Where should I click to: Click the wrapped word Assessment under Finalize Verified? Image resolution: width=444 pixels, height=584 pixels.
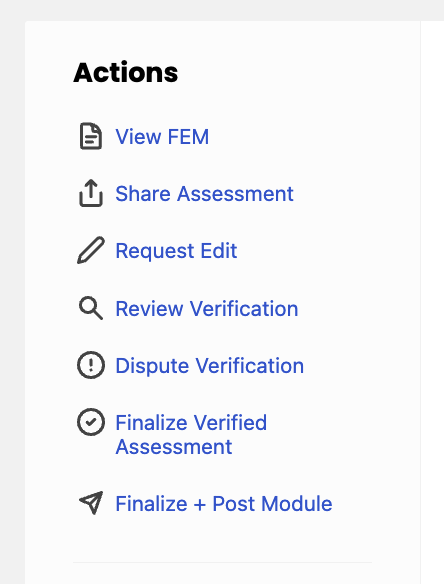pos(174,447)
